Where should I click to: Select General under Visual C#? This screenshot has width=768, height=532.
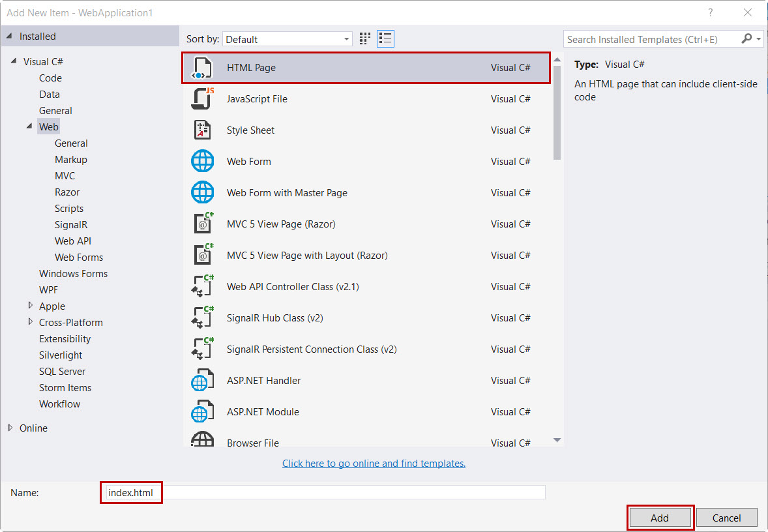[55, 111]
